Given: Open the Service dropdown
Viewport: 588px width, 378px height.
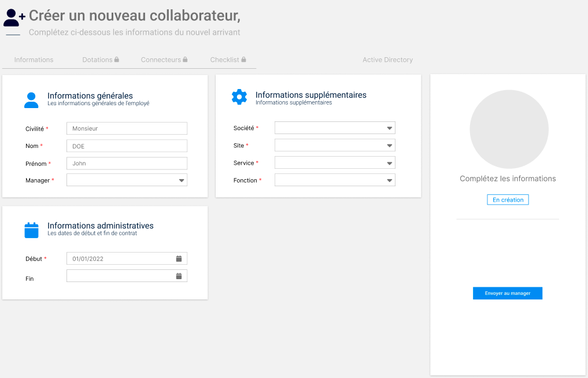Looking at the screenshot, I should (390, 162).
